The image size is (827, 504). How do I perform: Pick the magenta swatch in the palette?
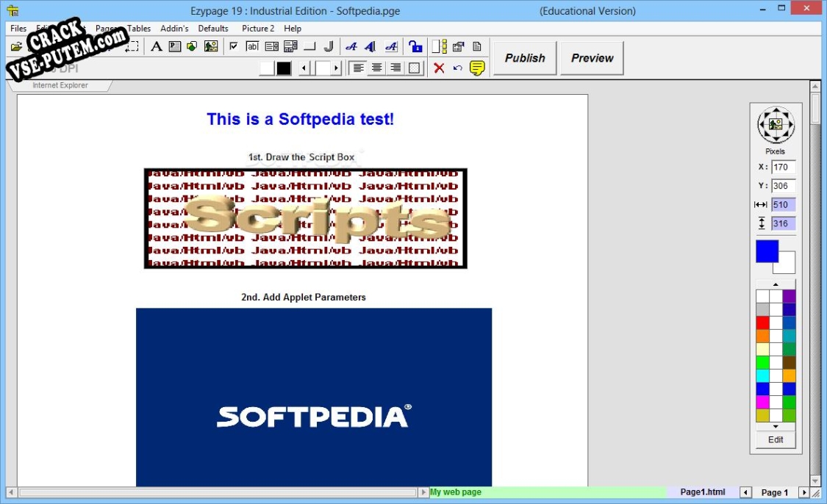pos(762,402)
